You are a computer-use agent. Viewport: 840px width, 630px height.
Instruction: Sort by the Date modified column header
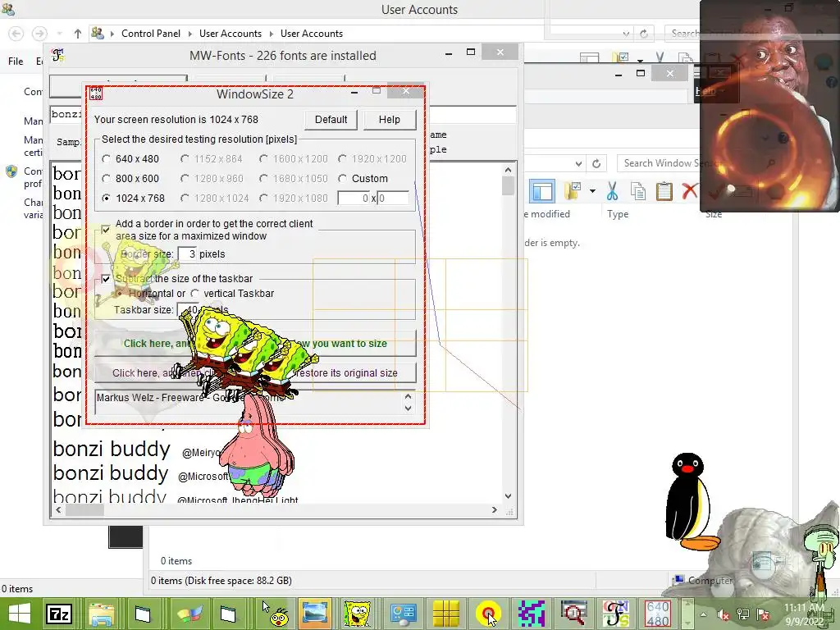[x=546, y=214]
